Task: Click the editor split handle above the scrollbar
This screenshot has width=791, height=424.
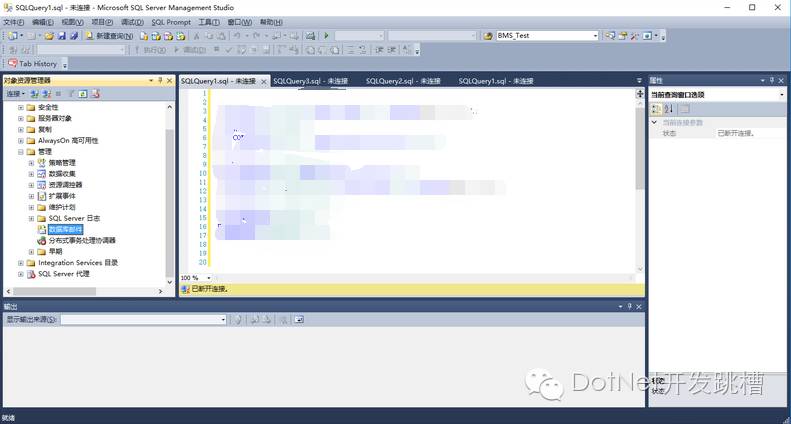Action: click(x=640, y=94)
